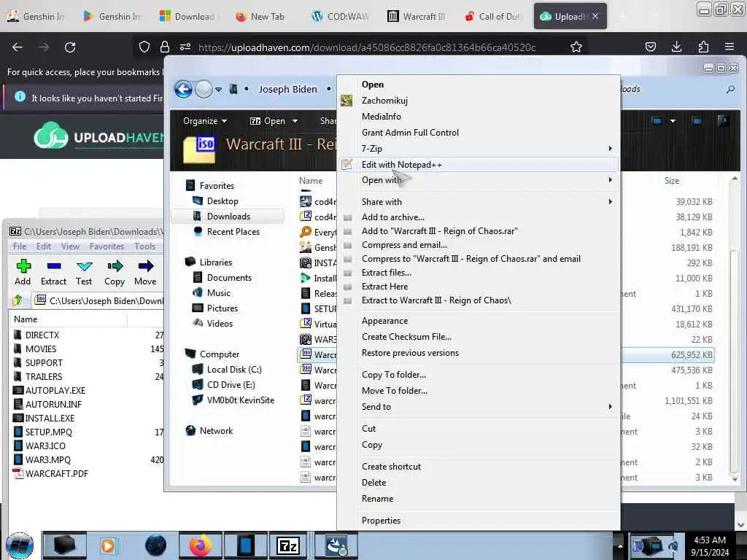Switch to the COD:WAW tab
This screenshot has height=560, width=747.
click(x=341, y=16)
